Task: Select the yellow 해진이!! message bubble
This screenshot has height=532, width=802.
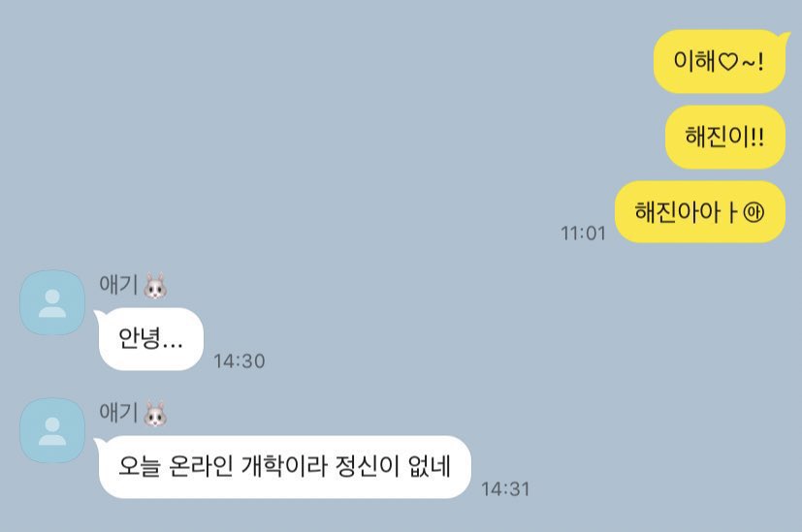Action: [x=725, y=137]
